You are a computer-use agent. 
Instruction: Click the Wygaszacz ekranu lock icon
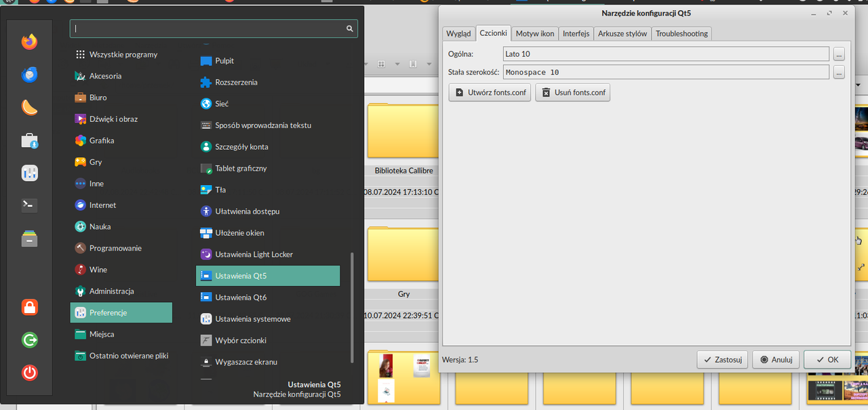point(206,362)
